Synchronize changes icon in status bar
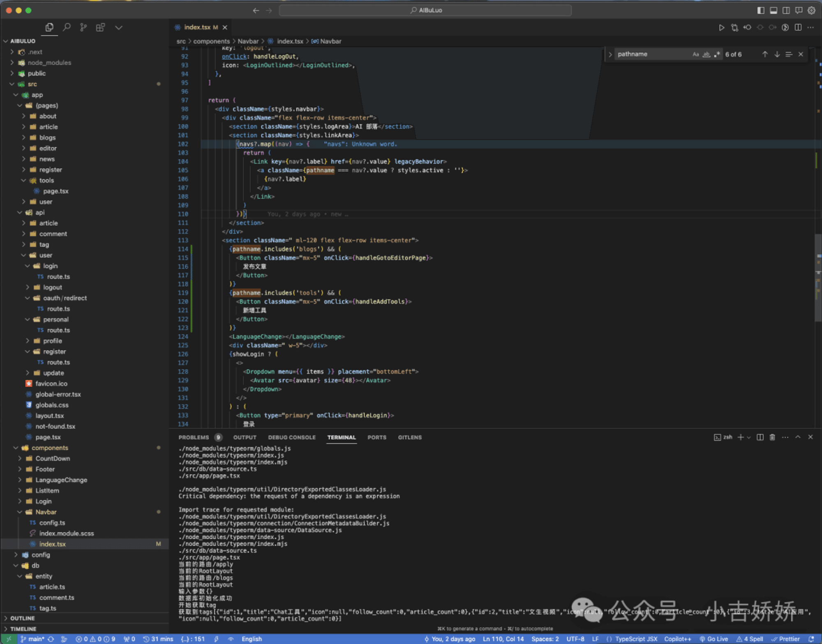 pyautogui.click(x=51, y=639)
